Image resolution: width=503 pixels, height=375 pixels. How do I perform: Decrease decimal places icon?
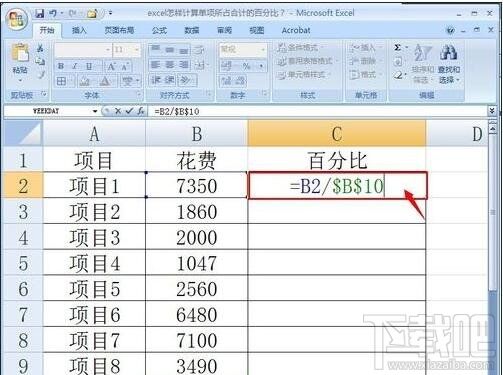(x=241, y=80)
